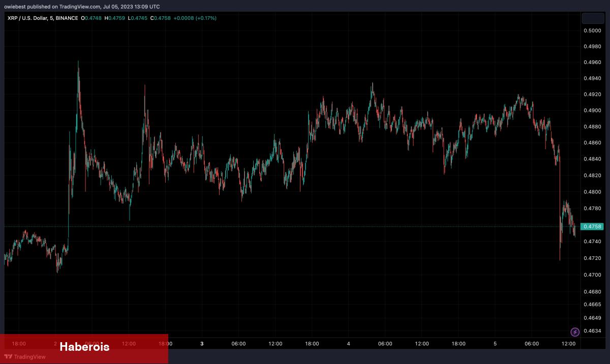Click the BINANCE exchange label
The height and width of the screenshot is (364, 610).
pos(67,18)
